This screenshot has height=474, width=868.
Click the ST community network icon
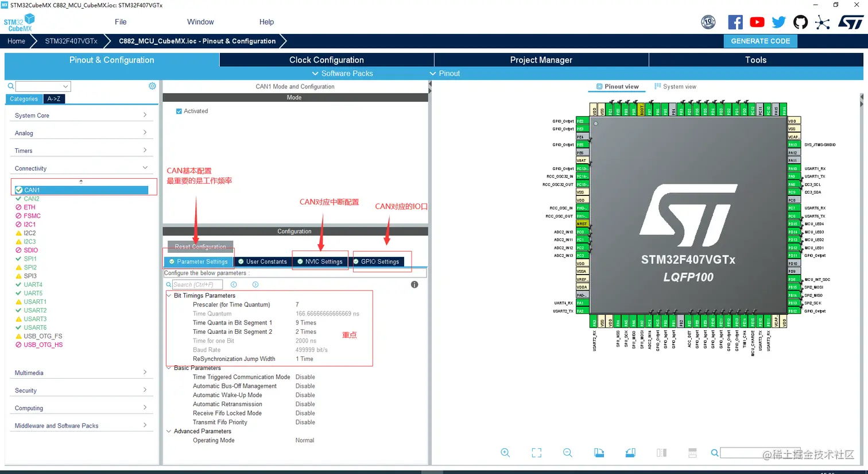coord(822,22)
